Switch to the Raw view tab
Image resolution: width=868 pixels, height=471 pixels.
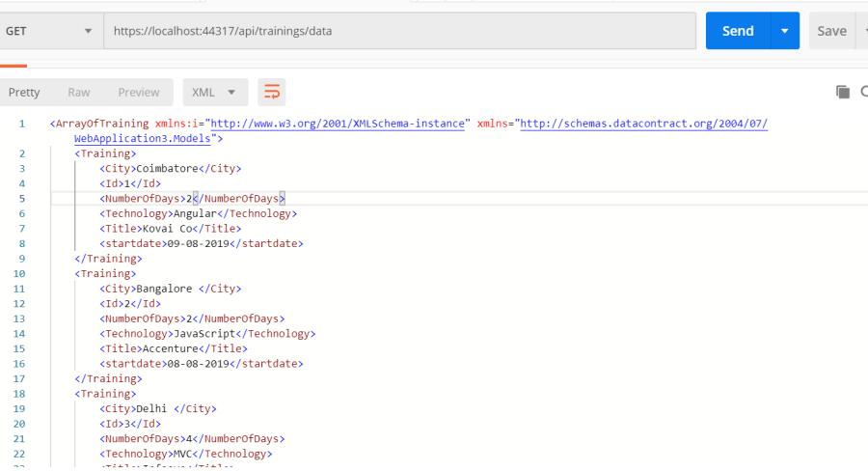tap(79, 93)
